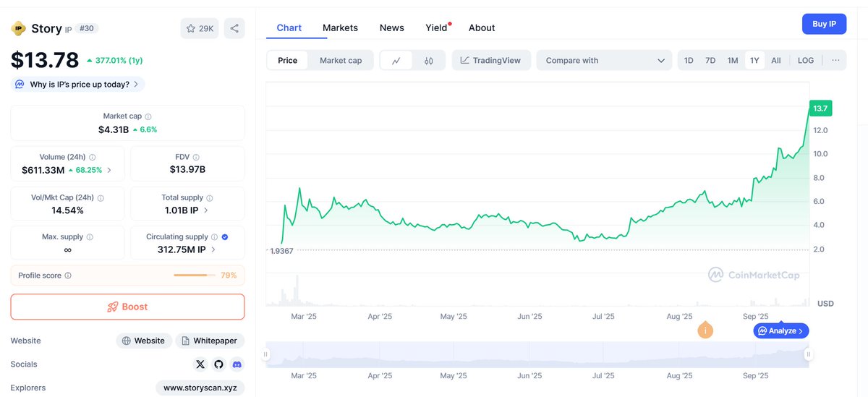Click the share icon next to watchlist
868x397 pixels.
234,28
